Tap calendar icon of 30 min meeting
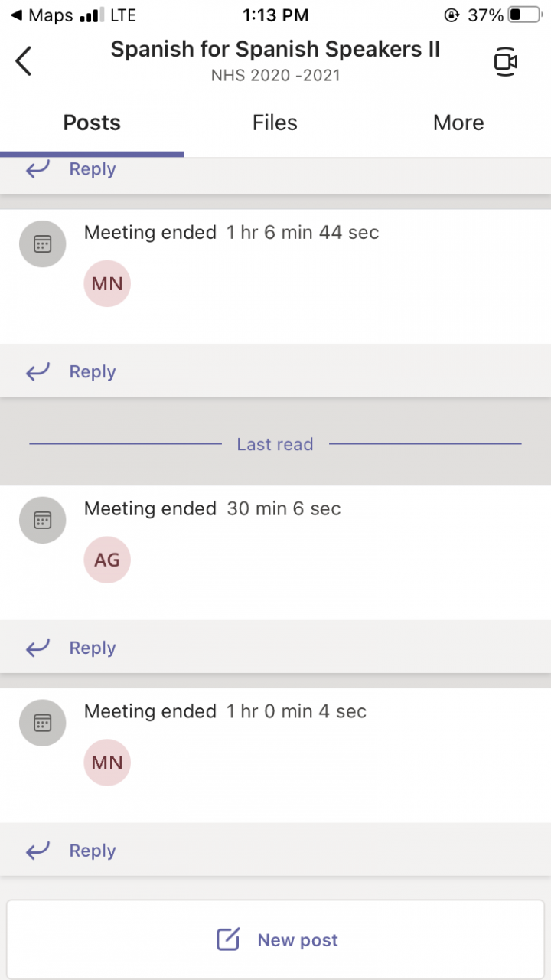This screenshot has width=551, height=980. click(43, 521)
